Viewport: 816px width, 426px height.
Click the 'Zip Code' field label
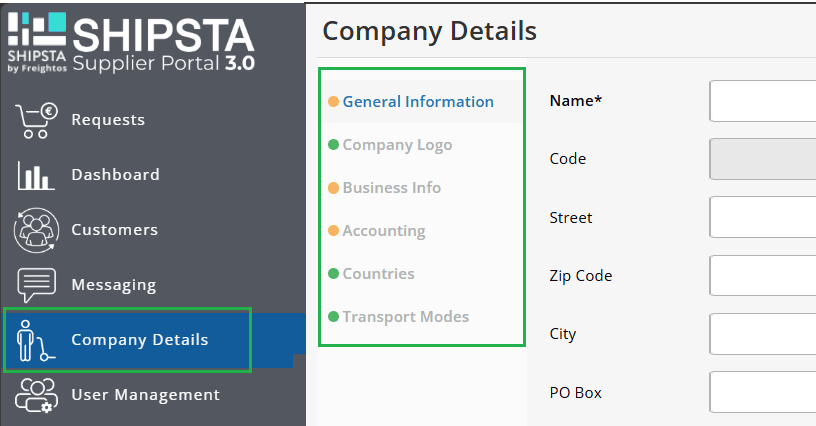point(581,276)
